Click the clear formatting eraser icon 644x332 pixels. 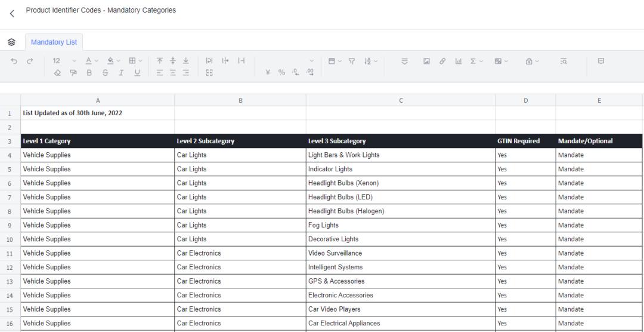coord(57,72)
